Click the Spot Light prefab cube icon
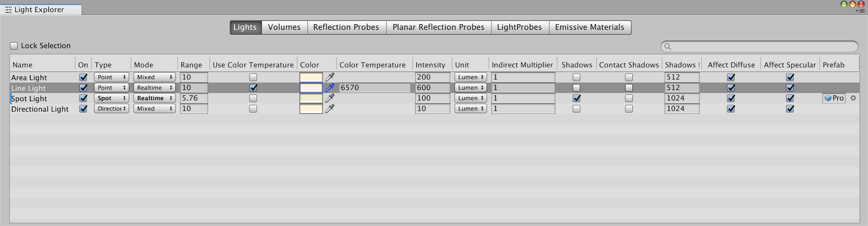This screenshot has width=868, height=226. (x=828, y=98)
